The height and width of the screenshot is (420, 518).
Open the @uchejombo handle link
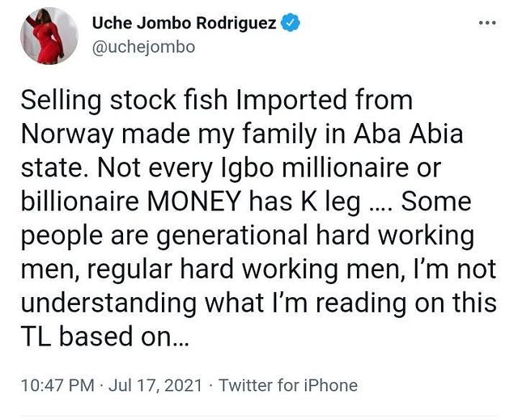[143, 47]
